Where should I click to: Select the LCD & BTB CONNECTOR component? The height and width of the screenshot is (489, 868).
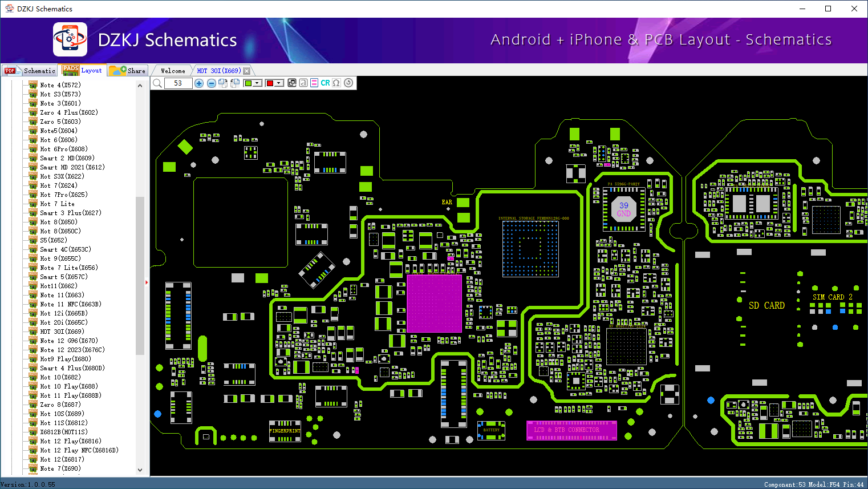[571, 430]
